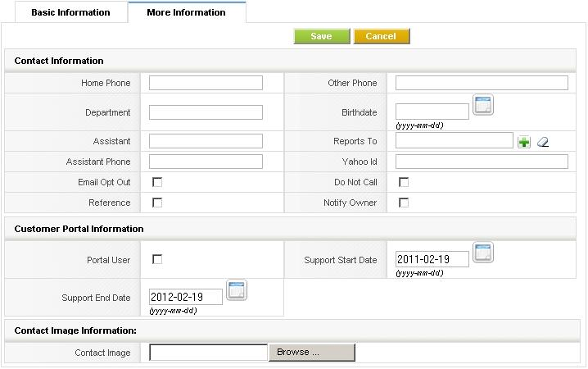Open the Birthdate calendar picker icon
This screenshot has width=588, height=369.
[x=482, y=105]
